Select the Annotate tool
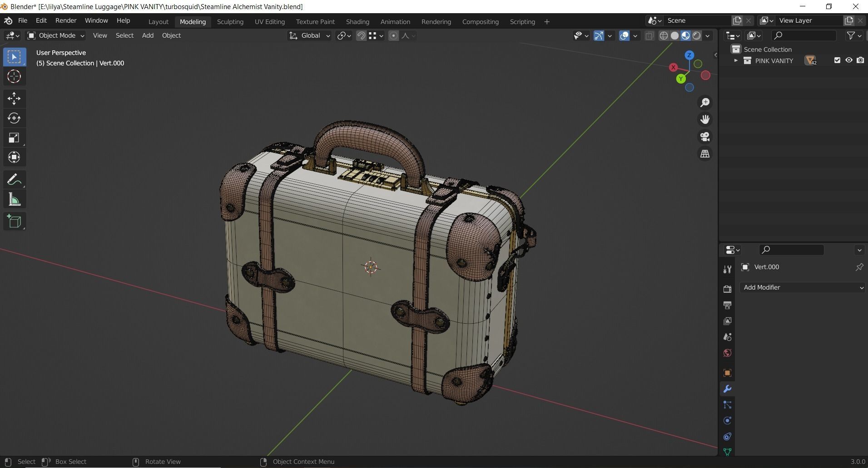The width and height of the screenshot is (868, 468). (x=14, y=180)
